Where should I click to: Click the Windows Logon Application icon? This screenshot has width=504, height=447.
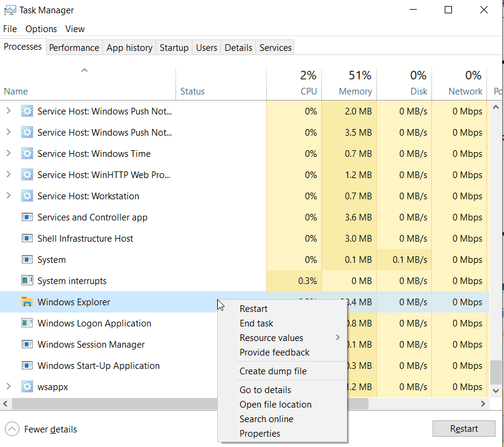(27, 323)
